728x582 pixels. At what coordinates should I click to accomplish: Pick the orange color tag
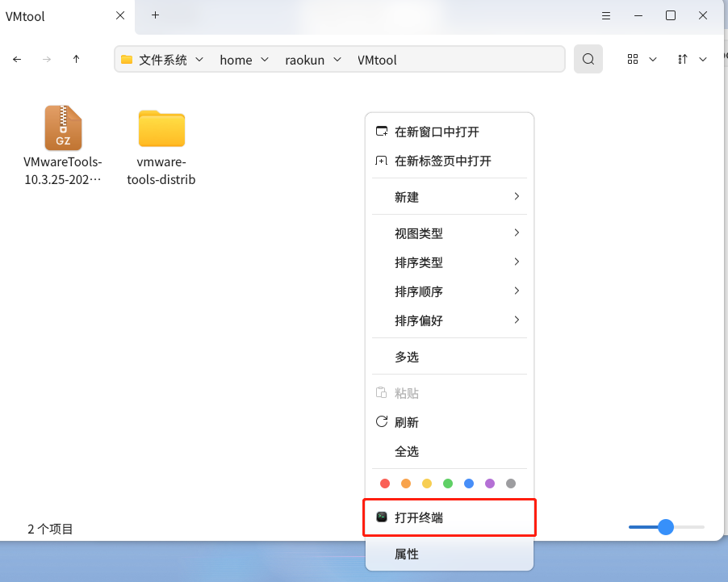[x=406, y=484]
